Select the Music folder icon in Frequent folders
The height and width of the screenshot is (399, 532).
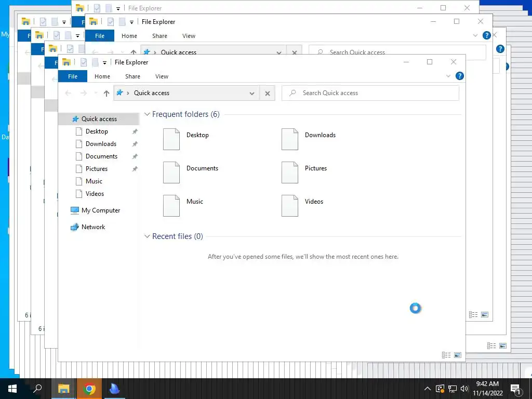171,206
